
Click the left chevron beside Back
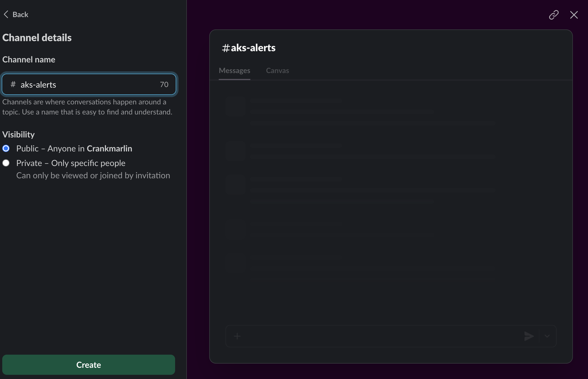[x=6, y=15]
